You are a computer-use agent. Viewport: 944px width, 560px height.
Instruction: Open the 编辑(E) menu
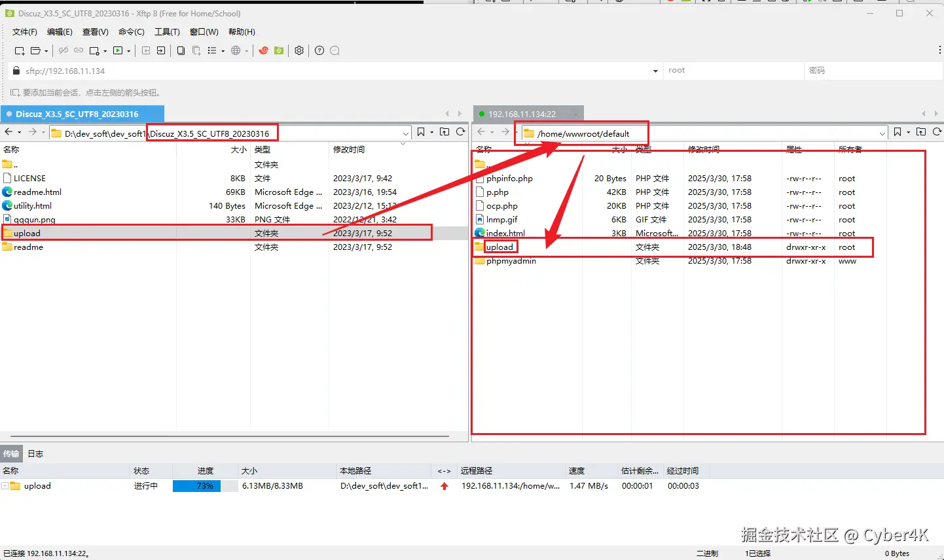click(60, 32)
